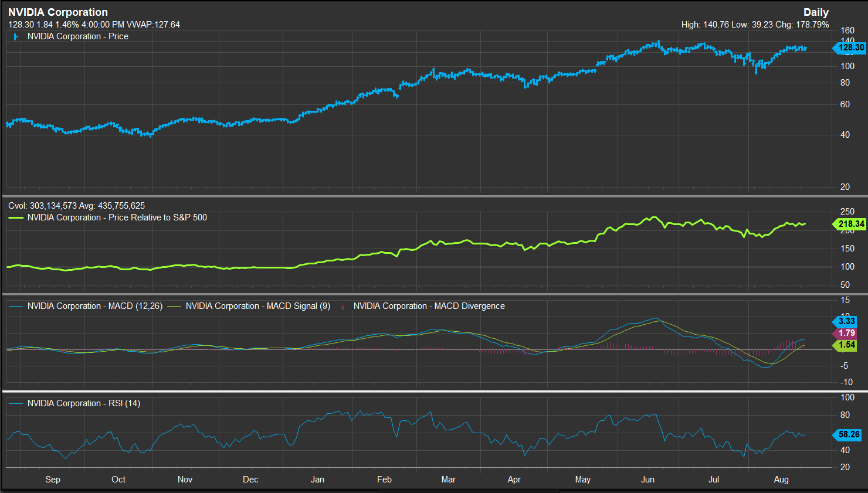Click the Jul label on time axis
868x493 pixels.
click(x=714, y=480)
